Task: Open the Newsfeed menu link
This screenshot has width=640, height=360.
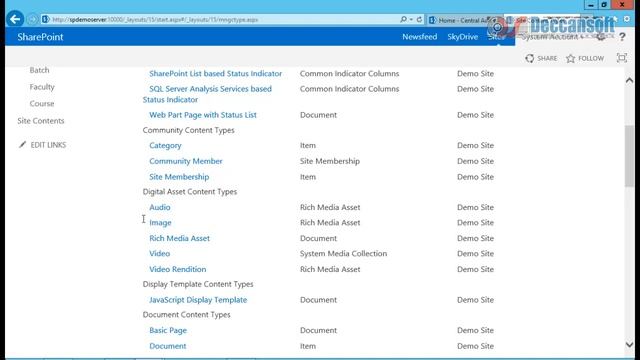Action: pyautogui.click(x=419, y=37)
